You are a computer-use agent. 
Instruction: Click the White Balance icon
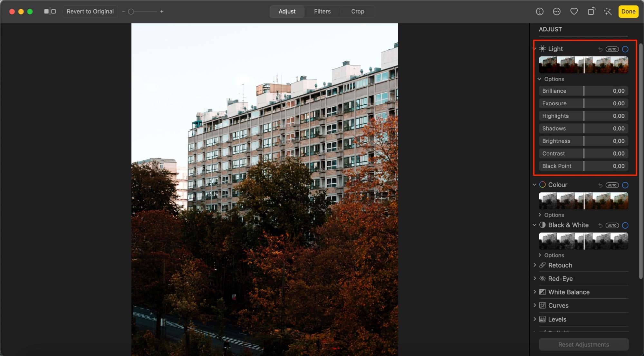[x=543, y=292]
